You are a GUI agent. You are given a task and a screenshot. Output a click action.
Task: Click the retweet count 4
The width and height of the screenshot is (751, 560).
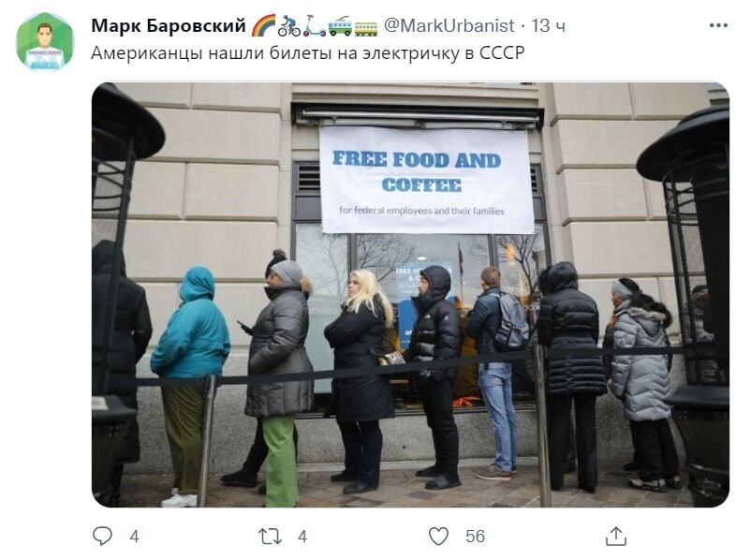coord(302,536)
